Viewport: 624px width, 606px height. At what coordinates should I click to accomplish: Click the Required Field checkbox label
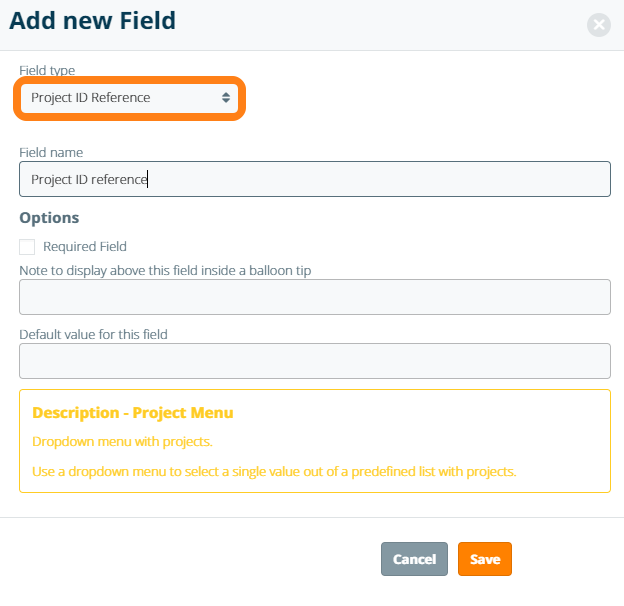pyautogui.click(x=85, y=246)
